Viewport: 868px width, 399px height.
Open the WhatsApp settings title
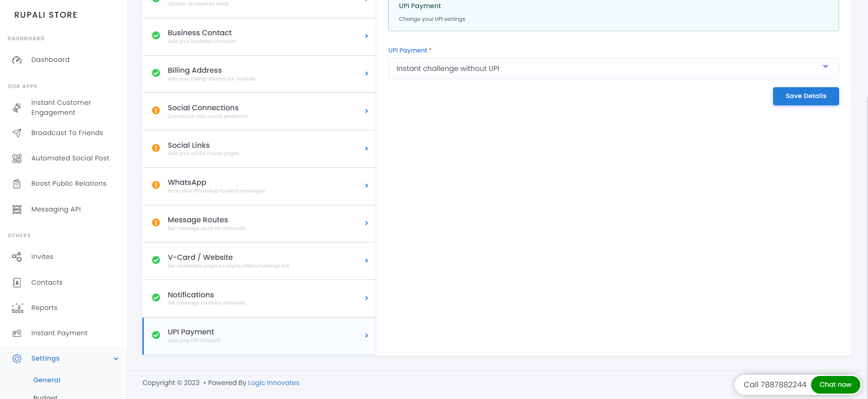click(187, 182)
